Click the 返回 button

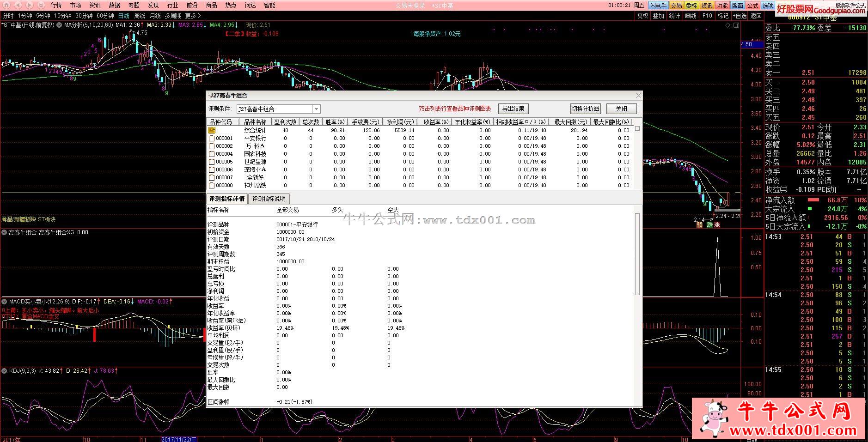[x=756, y=16]
